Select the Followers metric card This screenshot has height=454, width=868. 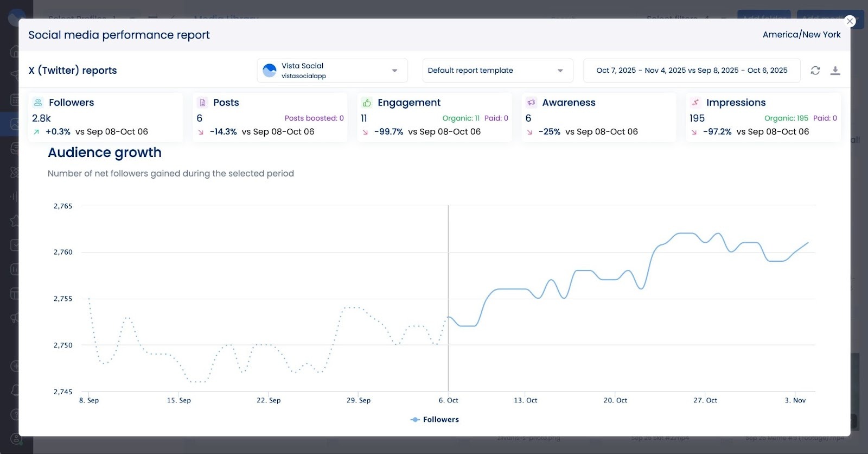coord(105,117)
